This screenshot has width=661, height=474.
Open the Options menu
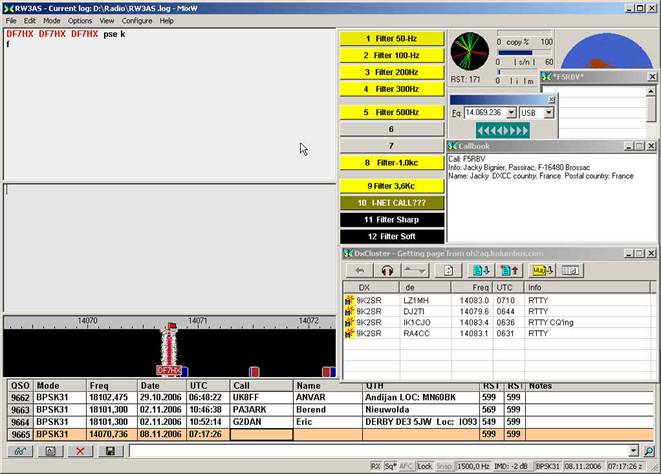[x=80, y=21]
